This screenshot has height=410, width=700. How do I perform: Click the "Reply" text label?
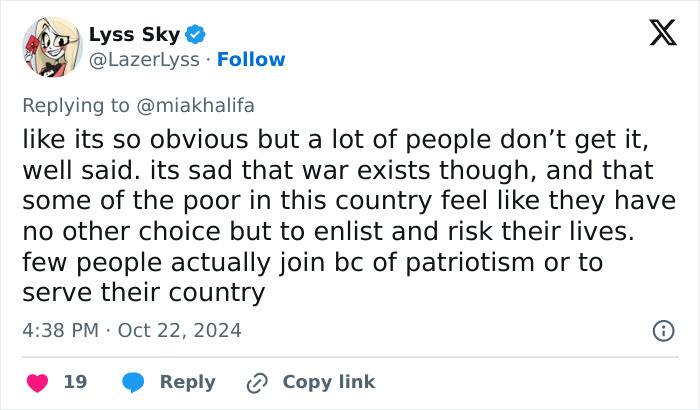point(188,382)
